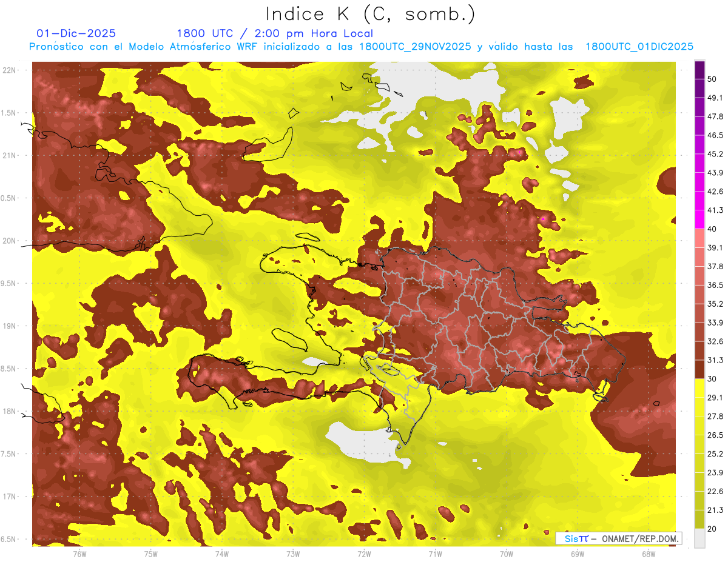
Task: Click longitude label '74W'
Action: 222,554
